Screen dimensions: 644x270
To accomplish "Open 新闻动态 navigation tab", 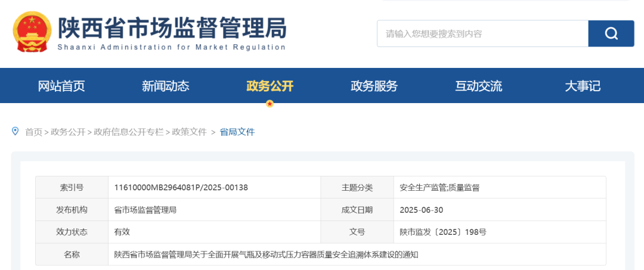I will pyautogui.click(x=166, y=86).
